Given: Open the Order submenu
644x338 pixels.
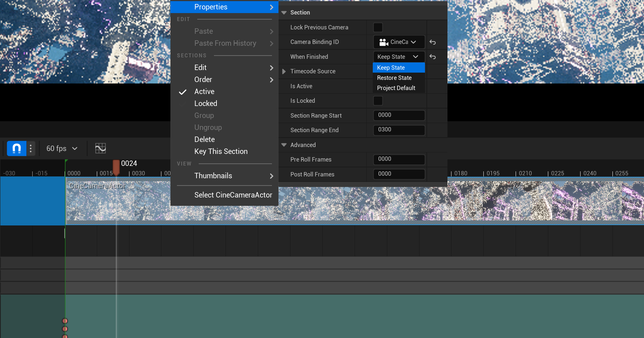Looking at the screenshot, I should (224, 80).
